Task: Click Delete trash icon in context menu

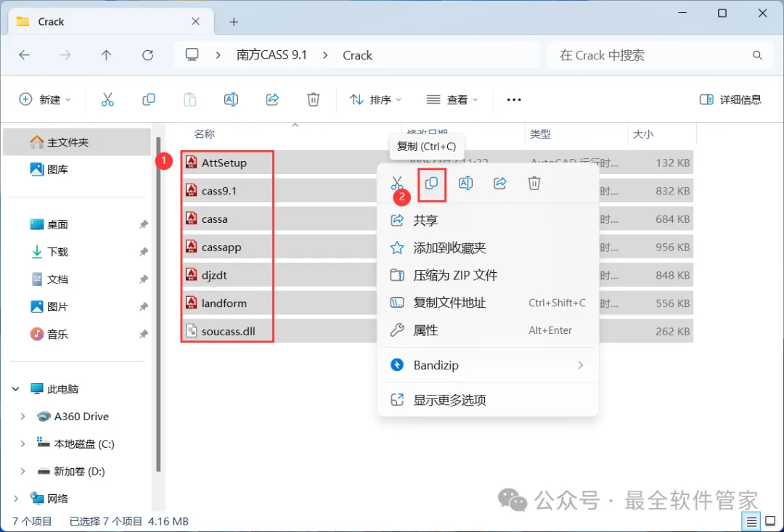Action: (x=534, y=184)
